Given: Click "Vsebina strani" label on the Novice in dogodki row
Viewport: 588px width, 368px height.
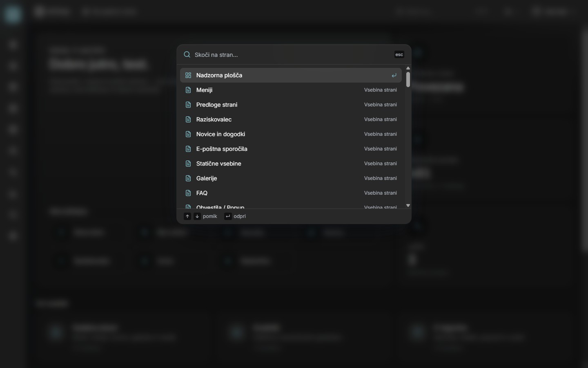Looking at the screenshot, I should pyautogui.click(x=381, y=134).
